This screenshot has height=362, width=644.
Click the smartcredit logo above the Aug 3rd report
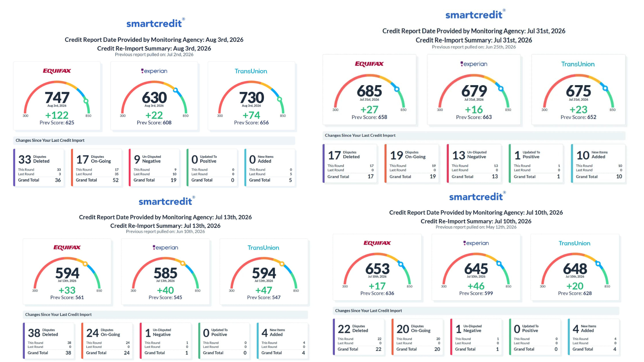coord(155,23)
